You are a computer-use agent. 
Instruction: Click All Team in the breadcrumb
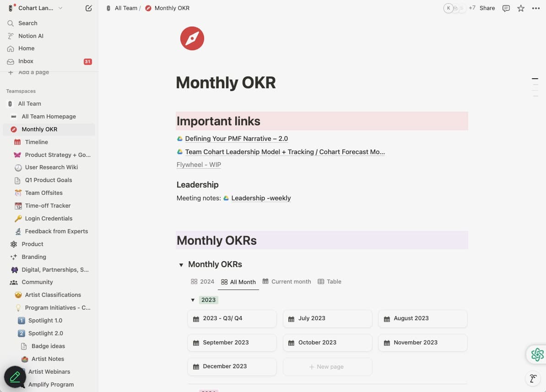[126, 8]
